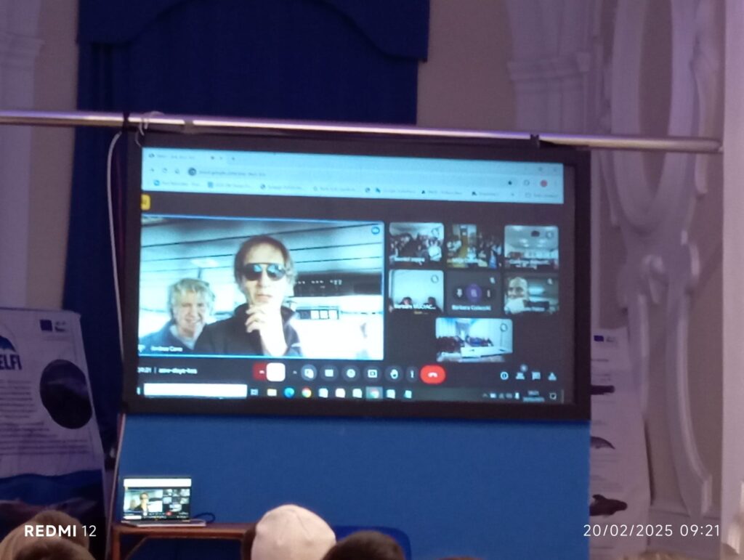Turn on captions in the call toolbar
The height and width of the screenshot is (560, 744).
[329, 373]
